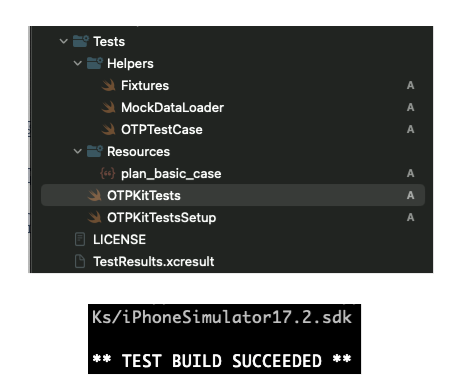Image resolution: width=462 pixels, height=387 pixels.
Task: Collapse the Tests folder chevron
Action: pyautogui.click(x=64, y=41)
